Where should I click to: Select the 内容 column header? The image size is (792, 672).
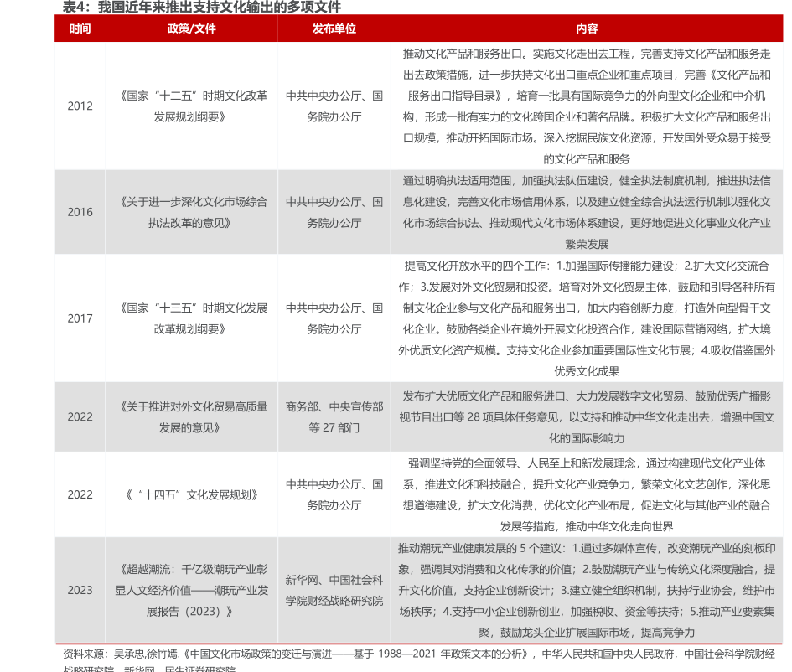click(587, 28)
